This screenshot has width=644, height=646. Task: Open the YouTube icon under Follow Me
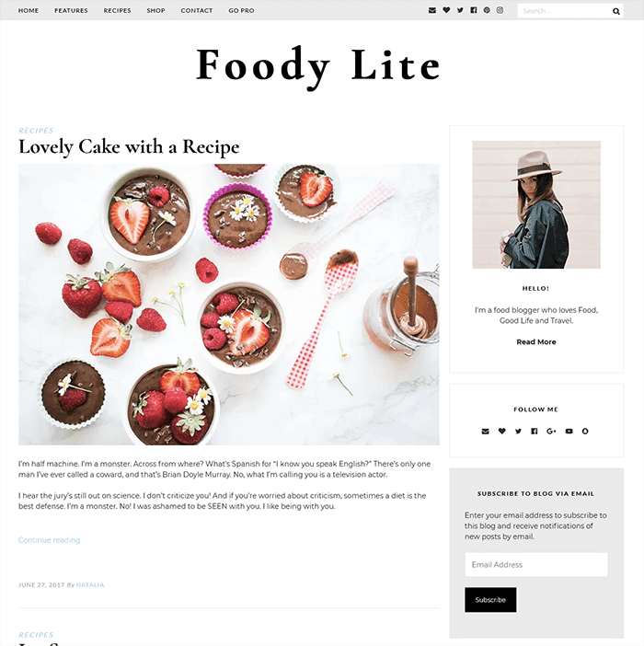569,432
